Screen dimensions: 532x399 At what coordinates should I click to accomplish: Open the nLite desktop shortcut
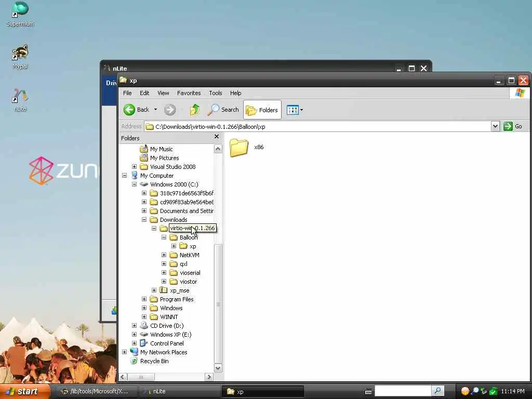(x=20, y=99)
